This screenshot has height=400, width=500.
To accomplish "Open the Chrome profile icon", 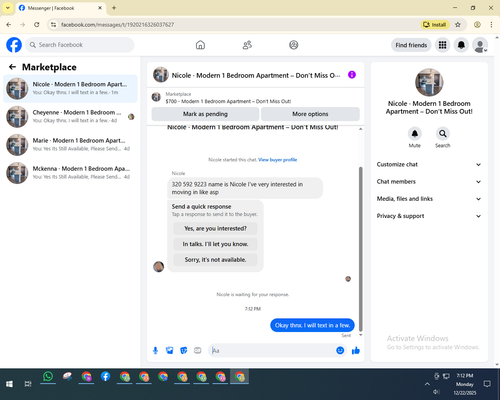I will click(477, 25).
